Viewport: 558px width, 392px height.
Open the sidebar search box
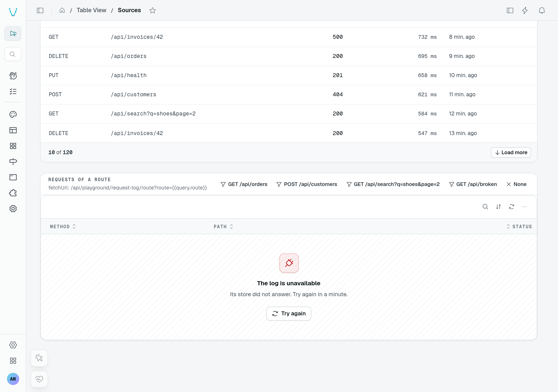tap(13, 54)
